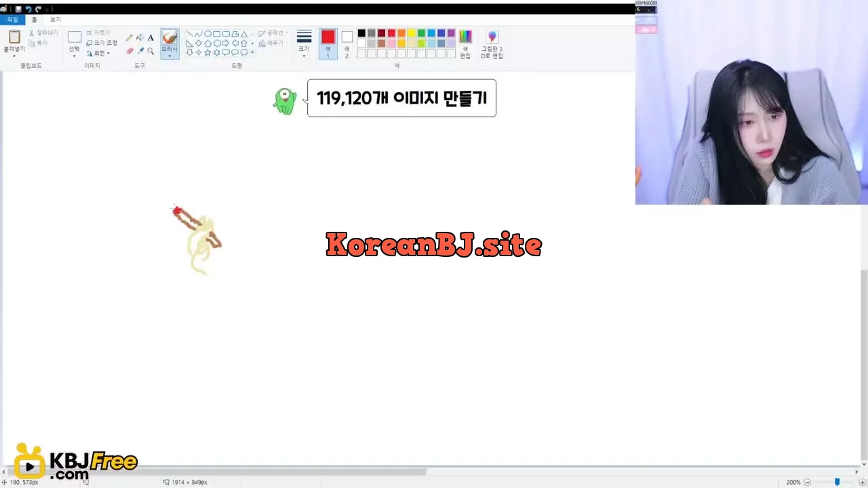
Task: Choose the five-point star shape
Action: (208, 52)
